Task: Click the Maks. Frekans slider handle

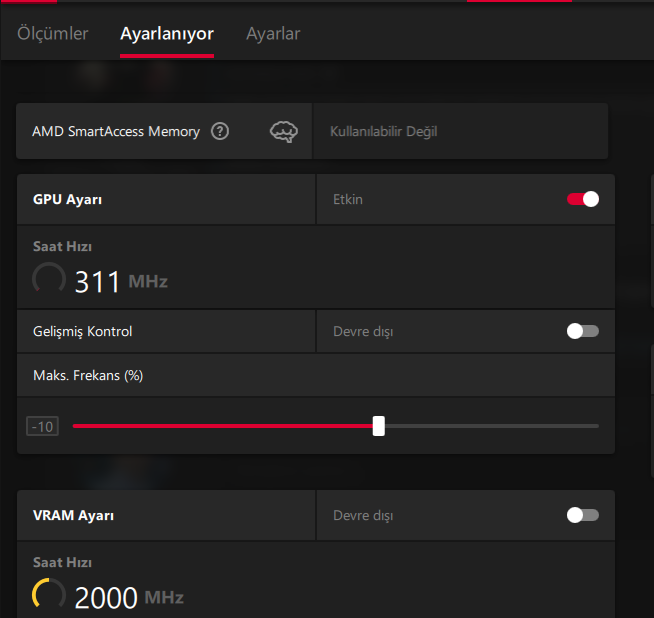Action: (379, 426)
